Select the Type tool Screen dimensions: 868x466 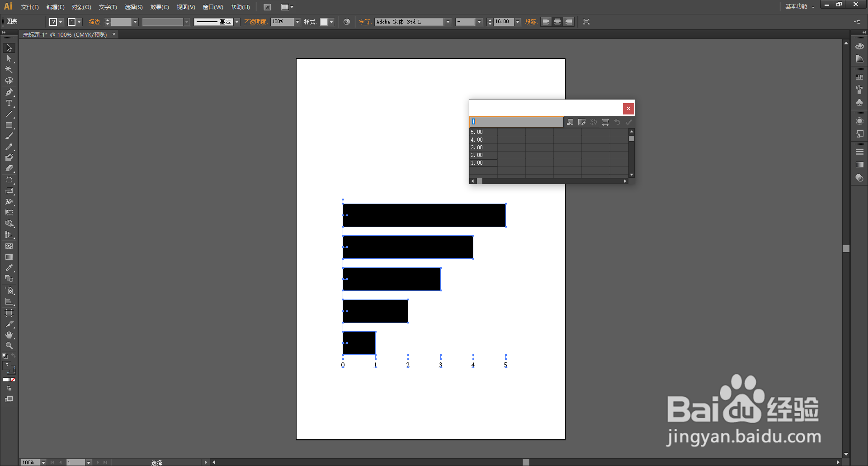(x=9, y=103)
